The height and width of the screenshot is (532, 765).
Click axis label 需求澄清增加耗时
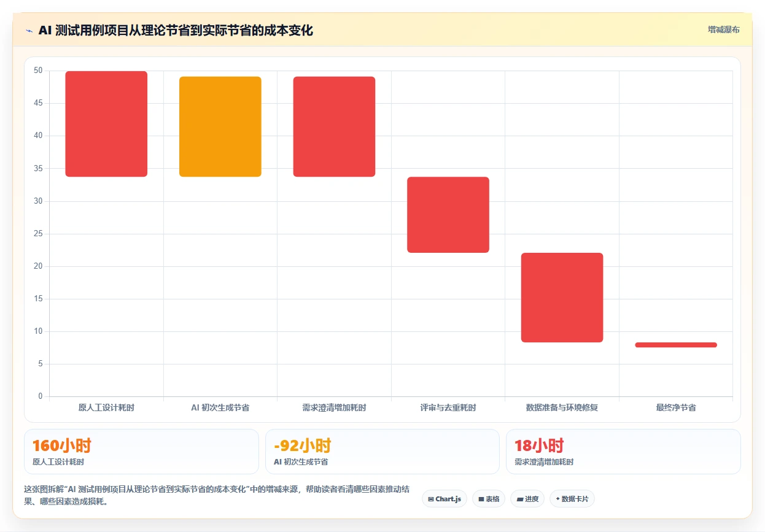(x=334, y=407)
